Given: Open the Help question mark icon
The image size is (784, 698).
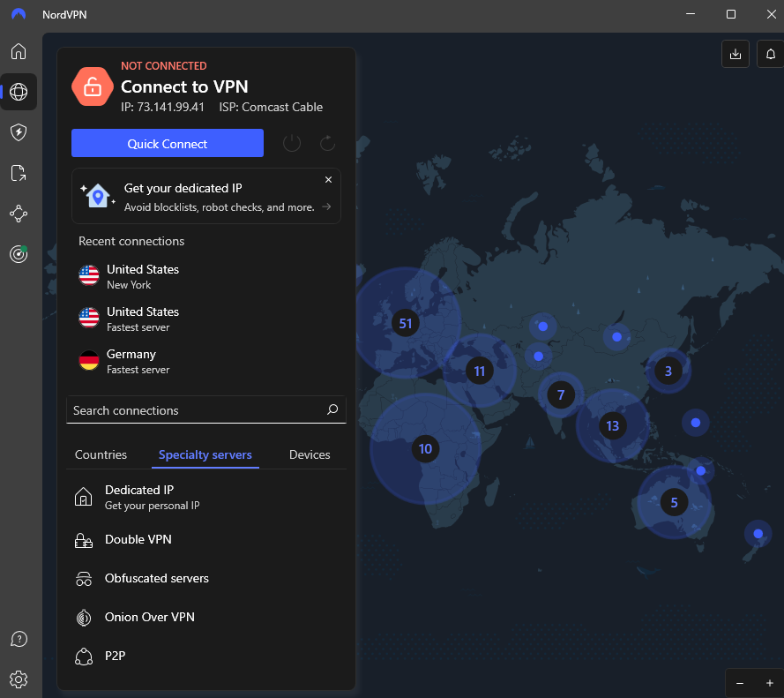Looking at the screenshot, I should 19,639.
